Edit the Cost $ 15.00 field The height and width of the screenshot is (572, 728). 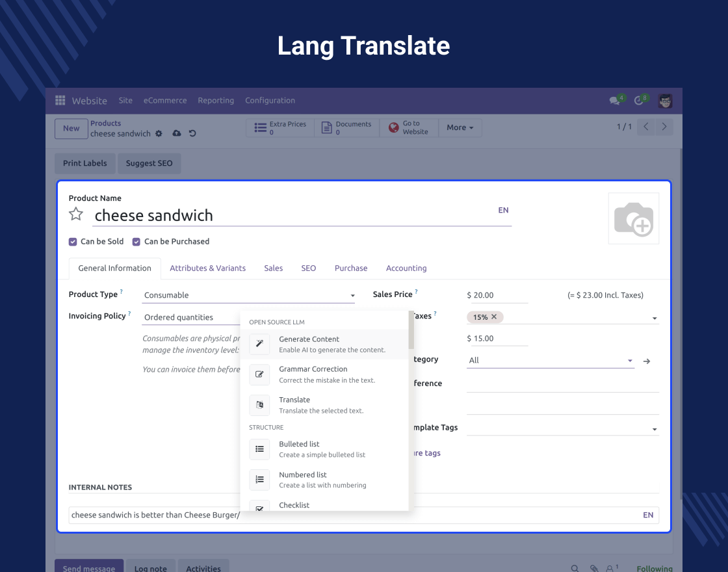click(x=497, y=339)
